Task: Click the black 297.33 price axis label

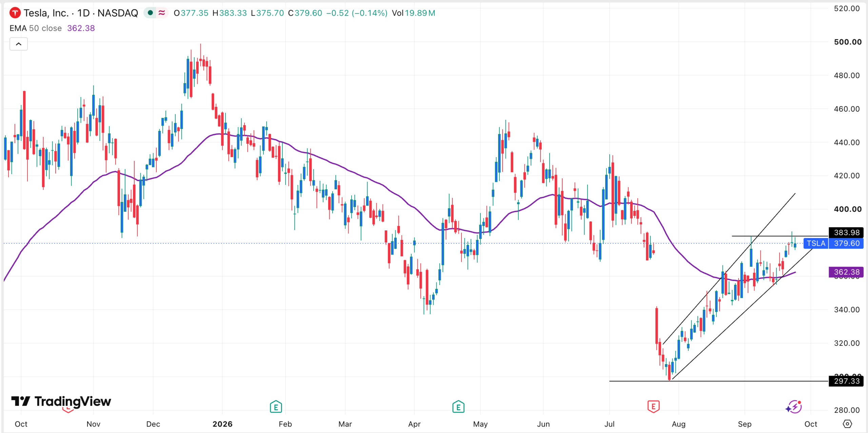Action: [x=846, y=381]
